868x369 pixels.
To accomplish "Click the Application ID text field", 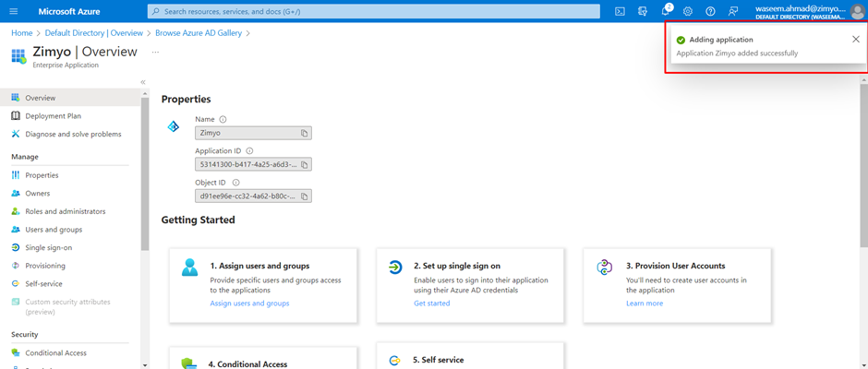I will [x=254, y=165].
